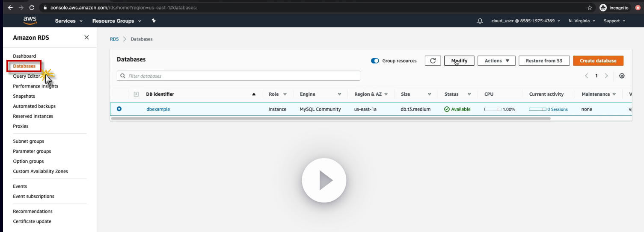Viewport: 644px width, 232px height.
Task: Open Reserved instances in the sidebar
Action: point(33,116)
